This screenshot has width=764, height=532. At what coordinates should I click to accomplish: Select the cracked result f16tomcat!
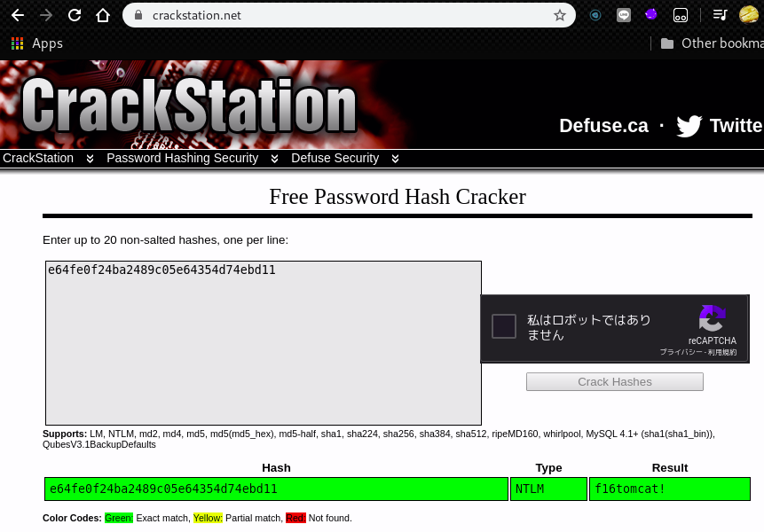click(x=669, y=489)
